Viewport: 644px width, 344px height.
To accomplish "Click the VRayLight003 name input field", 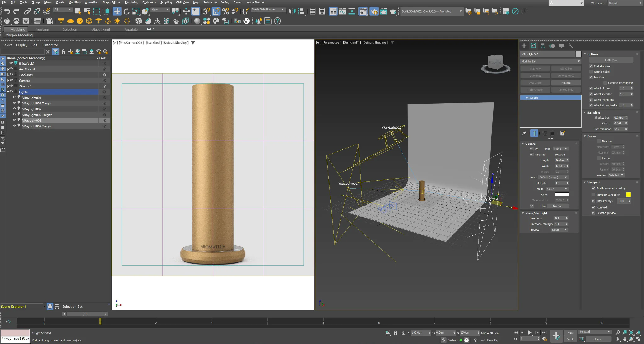I will (547, 54).
